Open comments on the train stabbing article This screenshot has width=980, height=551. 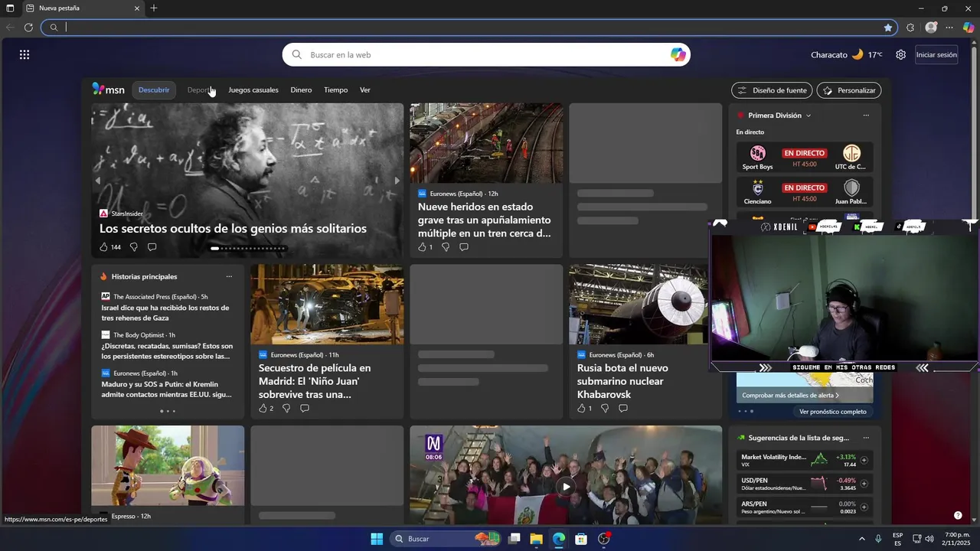464,247
